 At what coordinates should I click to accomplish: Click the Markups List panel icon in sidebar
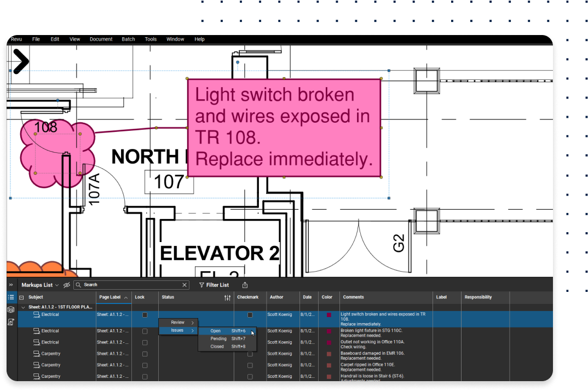[11, 297]
